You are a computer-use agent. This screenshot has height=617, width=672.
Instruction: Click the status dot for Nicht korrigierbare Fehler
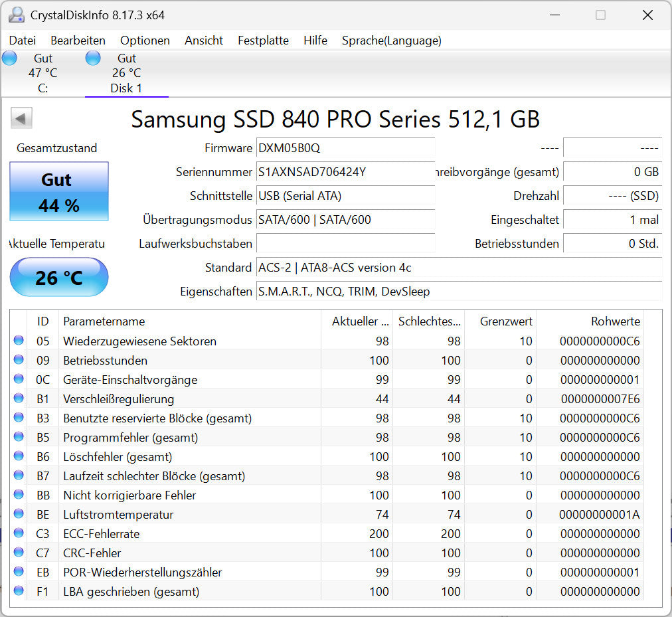tap(20, 495)
